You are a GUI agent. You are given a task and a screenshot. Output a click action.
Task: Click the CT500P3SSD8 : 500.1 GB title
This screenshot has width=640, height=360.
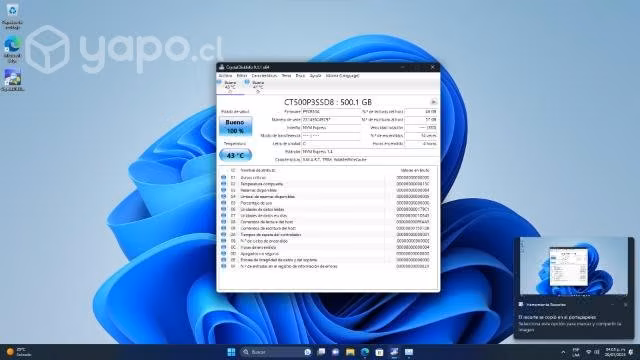[x=328, y=102]
